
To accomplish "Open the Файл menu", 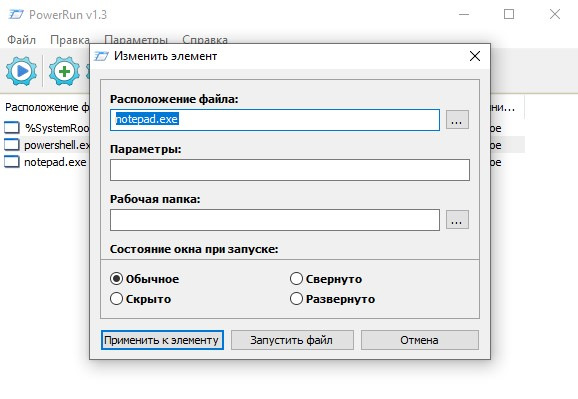I will [x=21, y=39].
